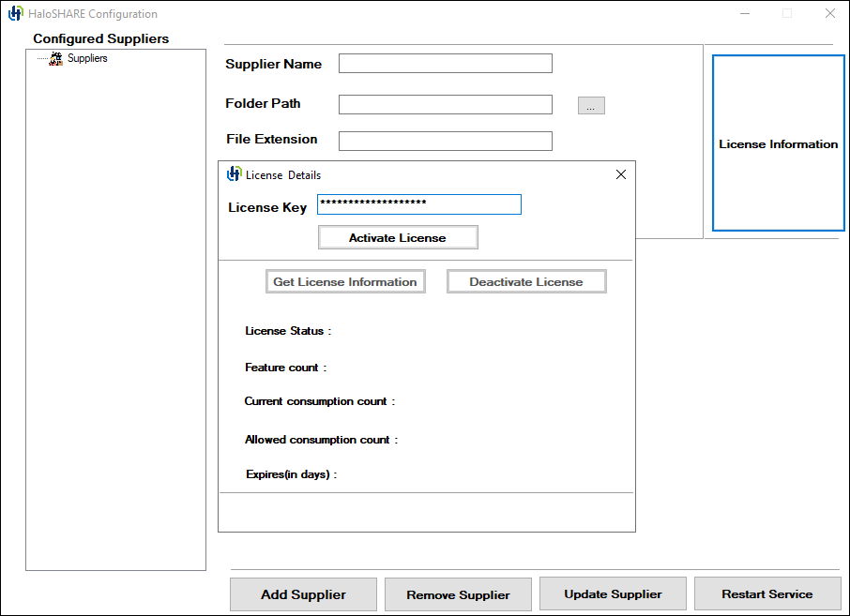Click the Deactivate License button

(x=526, y=281)
